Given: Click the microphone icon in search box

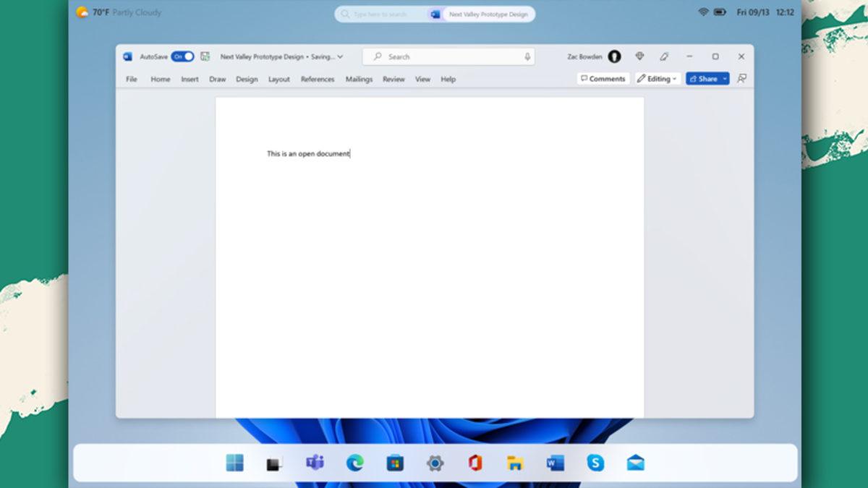Looking at the screenshot, I should 527,56.
